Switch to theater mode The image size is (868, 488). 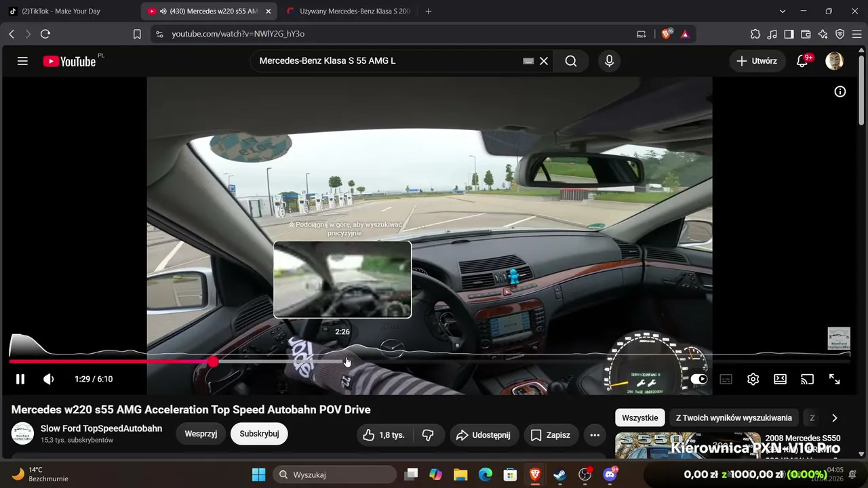click(x=780, y=379)
